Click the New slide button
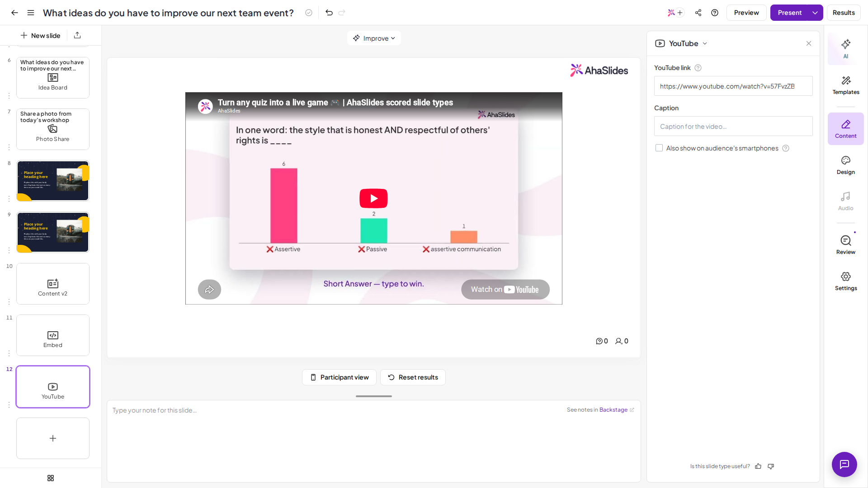 point(41,35)
